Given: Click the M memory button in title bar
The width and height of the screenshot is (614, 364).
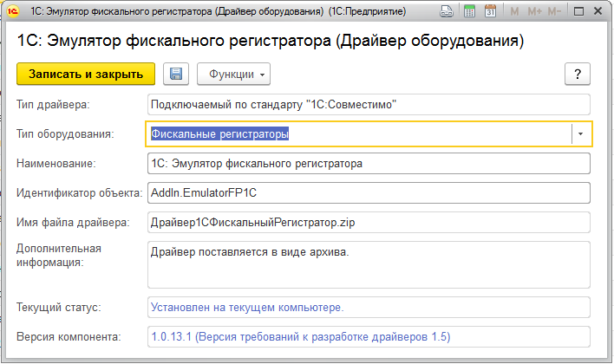Looking at the screenshot, I should (514, 11).
